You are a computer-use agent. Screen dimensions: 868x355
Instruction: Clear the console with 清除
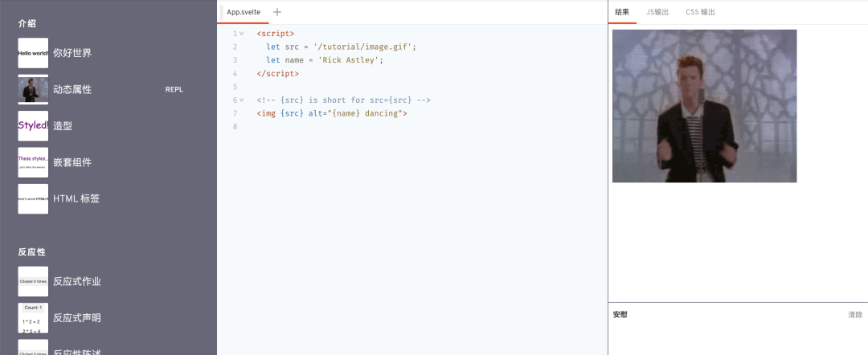(854, 315)
